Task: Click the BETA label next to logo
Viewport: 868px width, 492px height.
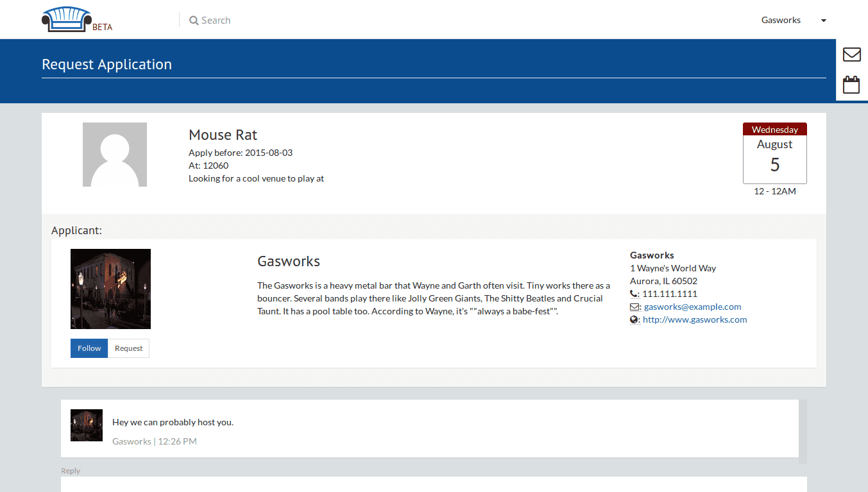Action: 103,27
